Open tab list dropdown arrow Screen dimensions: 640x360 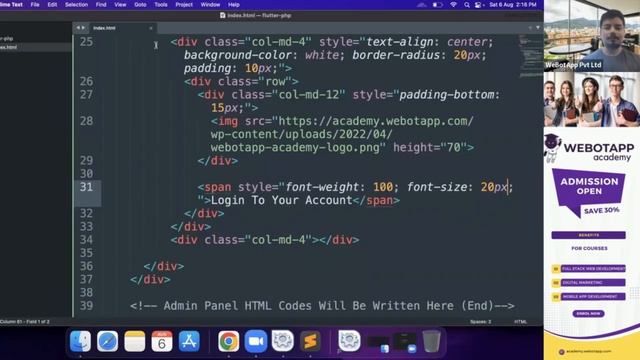pyautogui.click(x=538, y=28)
